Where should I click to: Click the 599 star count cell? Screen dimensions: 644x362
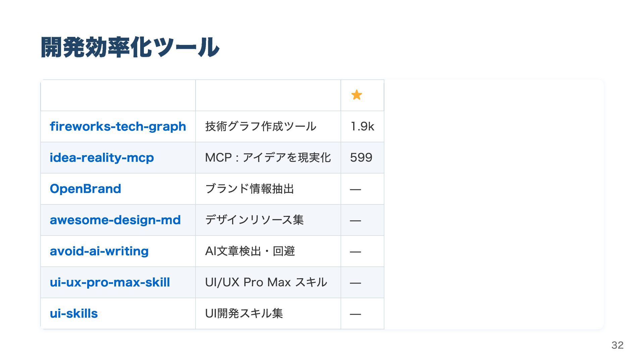pos(361,158)
